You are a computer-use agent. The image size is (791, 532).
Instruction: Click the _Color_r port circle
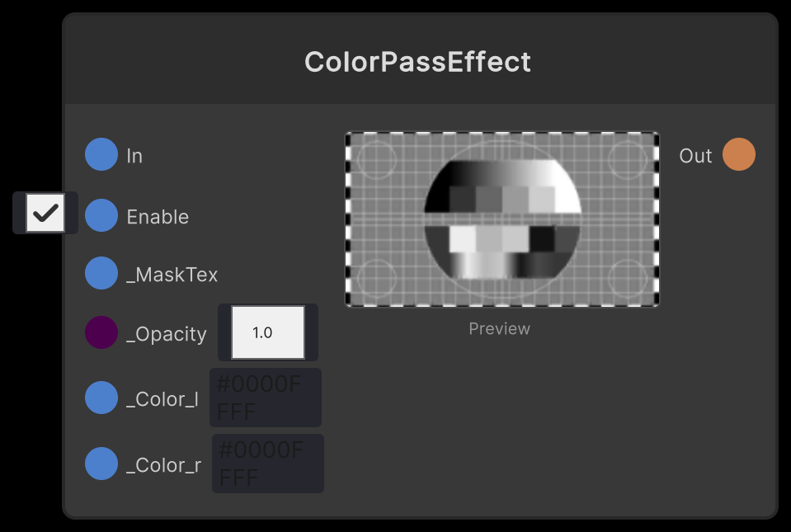[101, 464]
